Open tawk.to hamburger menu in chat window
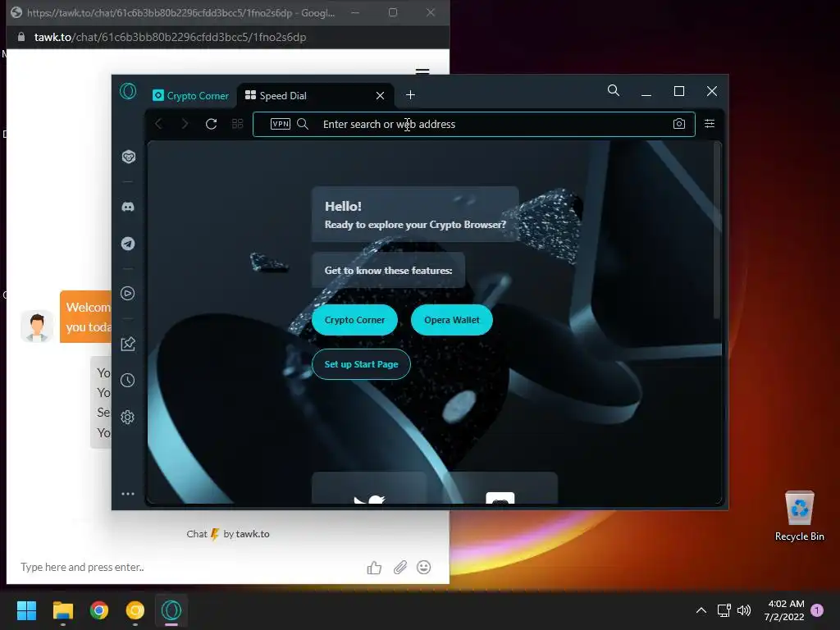The image size is (840, 630). pos(422,71)
